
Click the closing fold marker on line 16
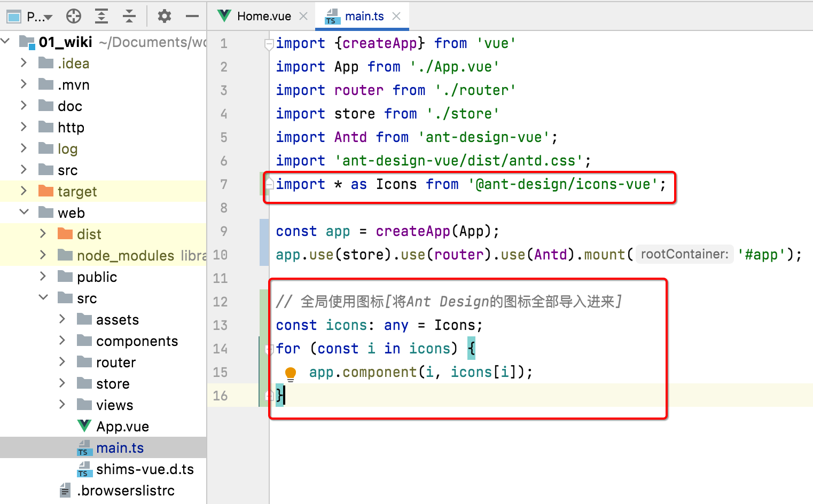(x=269, y=395)
